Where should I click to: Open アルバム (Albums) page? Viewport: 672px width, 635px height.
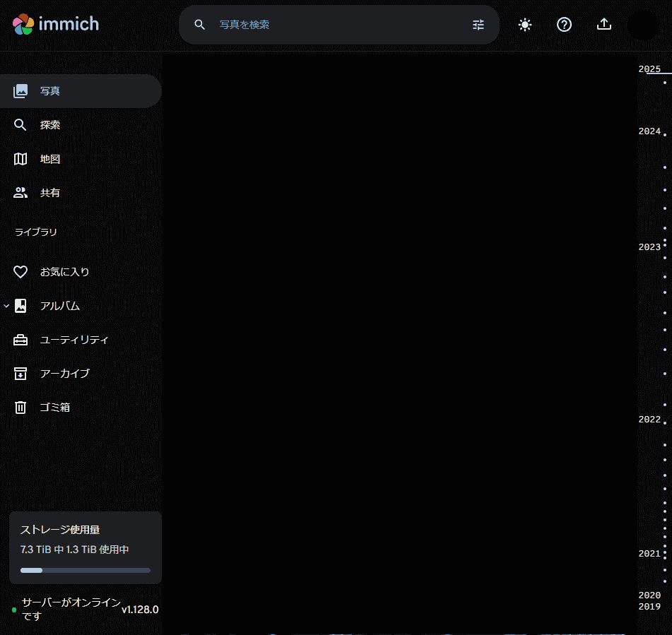[x=60, y=306]
